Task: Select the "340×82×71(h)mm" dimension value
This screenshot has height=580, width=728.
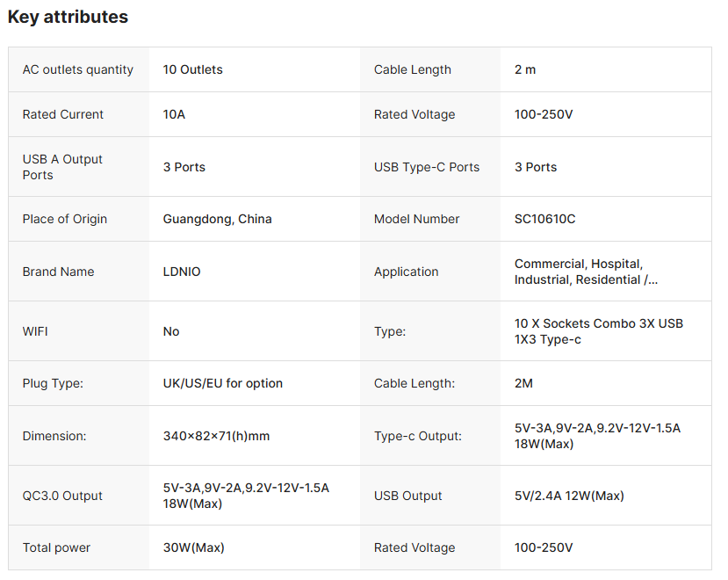Action: [x=216, y=436]
